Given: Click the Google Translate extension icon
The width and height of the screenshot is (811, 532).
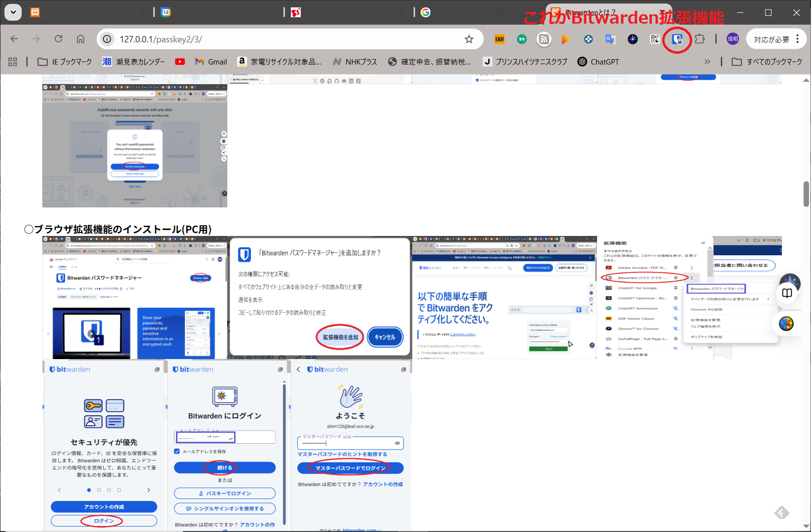Looking at the screenshot, I should (610, 39).
